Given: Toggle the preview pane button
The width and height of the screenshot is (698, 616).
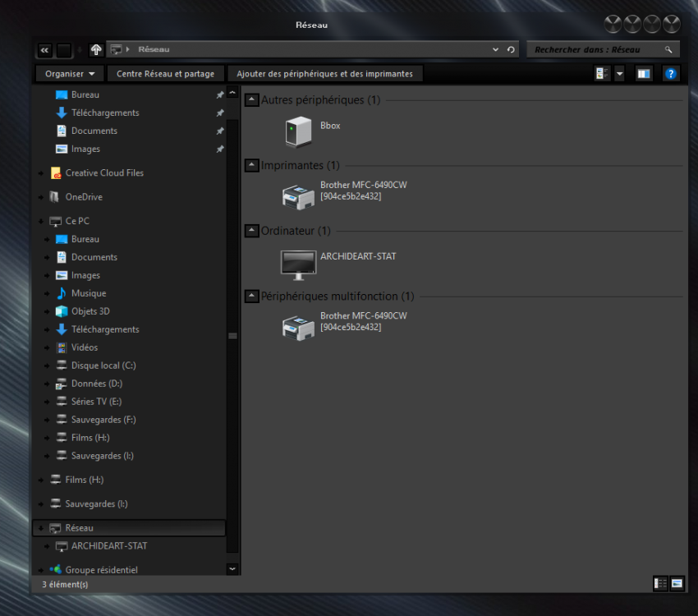Looking at the screenshot, I should tap(644, 74).
